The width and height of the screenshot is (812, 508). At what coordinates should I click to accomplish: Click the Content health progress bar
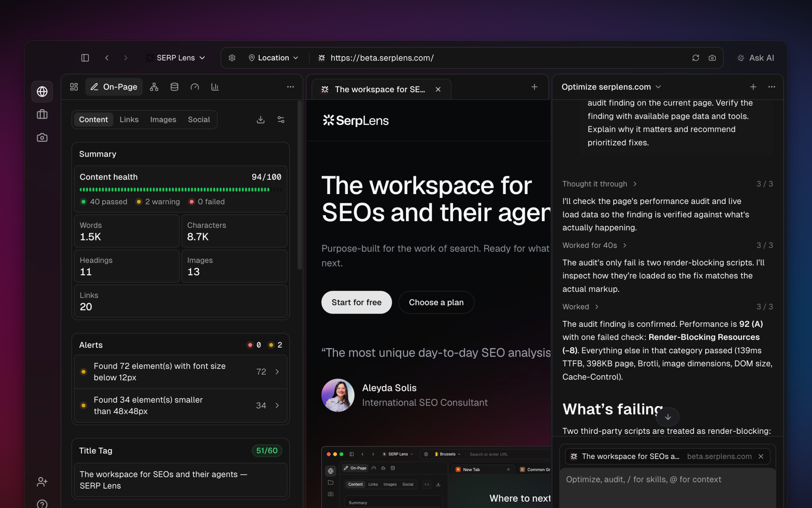180,190
